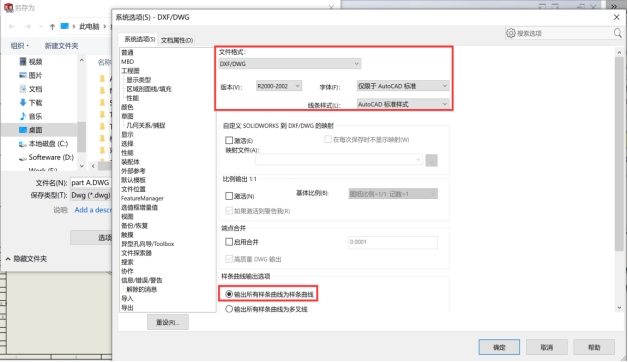
Task: Click the forward arrow in Save As dialog
Action: pyautogui.click(x=27, y=27)
